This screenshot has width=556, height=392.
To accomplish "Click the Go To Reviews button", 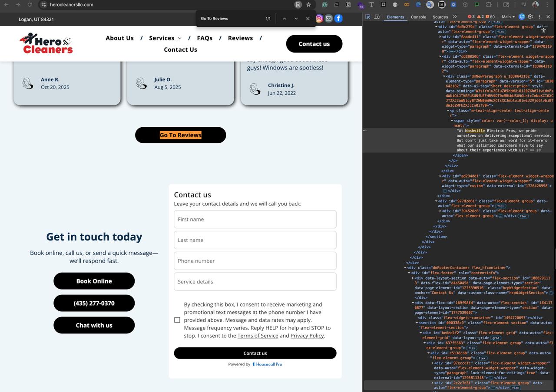I will point(180,135).
